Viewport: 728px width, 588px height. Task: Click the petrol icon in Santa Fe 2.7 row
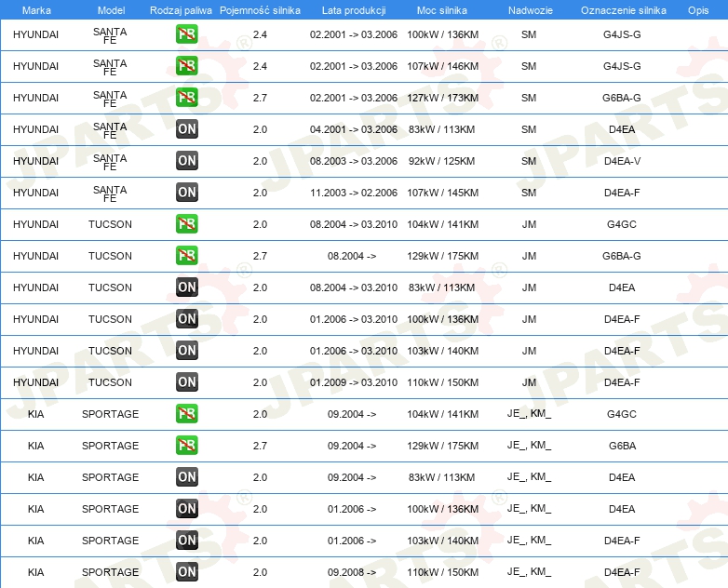pos(186,98)
